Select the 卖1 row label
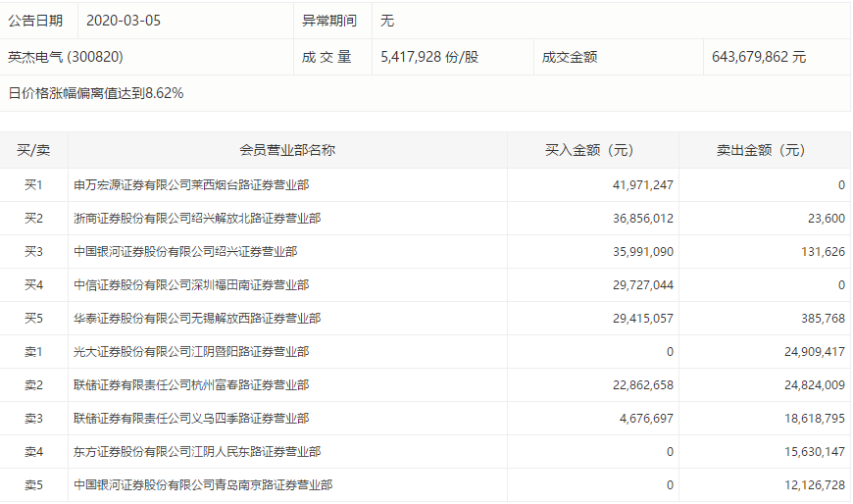The image size is (853, 504). click(33, 352)
